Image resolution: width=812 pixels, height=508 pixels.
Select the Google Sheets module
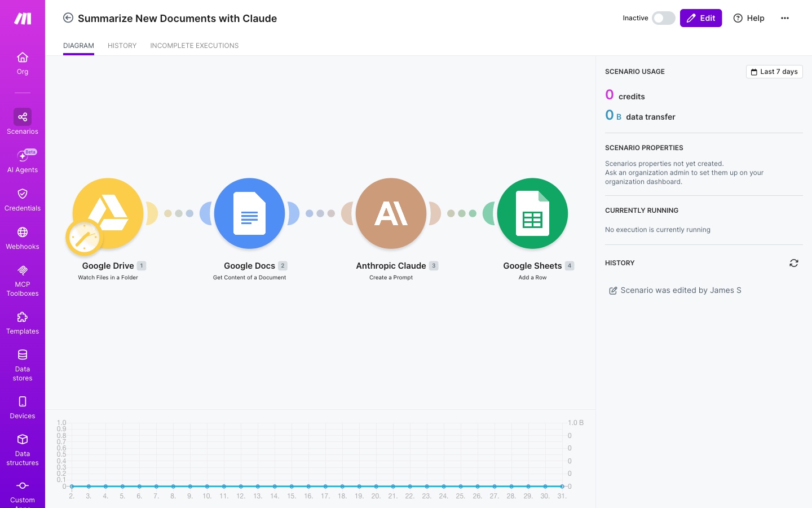532,213
